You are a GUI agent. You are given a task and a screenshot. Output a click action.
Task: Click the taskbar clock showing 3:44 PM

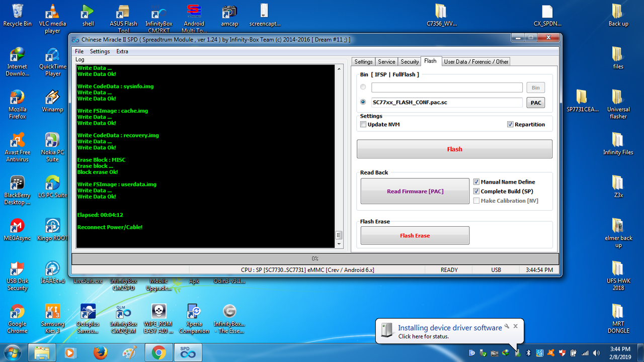(x=619, y=352)
